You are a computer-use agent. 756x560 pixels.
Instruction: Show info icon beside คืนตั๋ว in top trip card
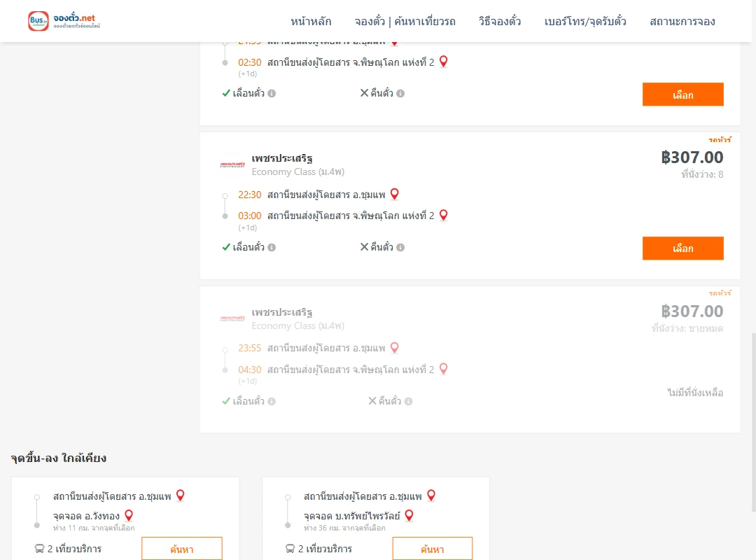pos(400,94)
